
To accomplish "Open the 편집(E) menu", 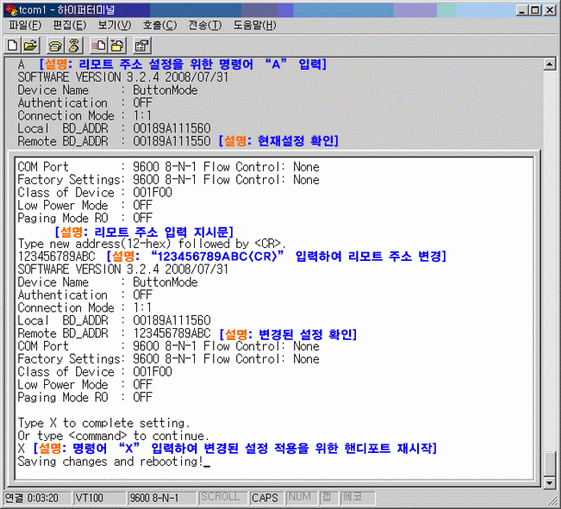I will tap(69, 25).
